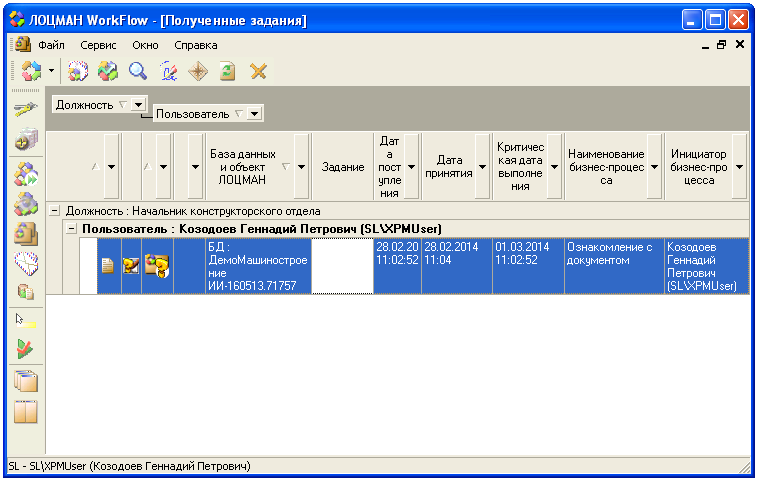The height and width of the screenshot is (483, 759).
Task: Open the Пользователь grouping dropdown arrow
Action: [x=255, y=114]
